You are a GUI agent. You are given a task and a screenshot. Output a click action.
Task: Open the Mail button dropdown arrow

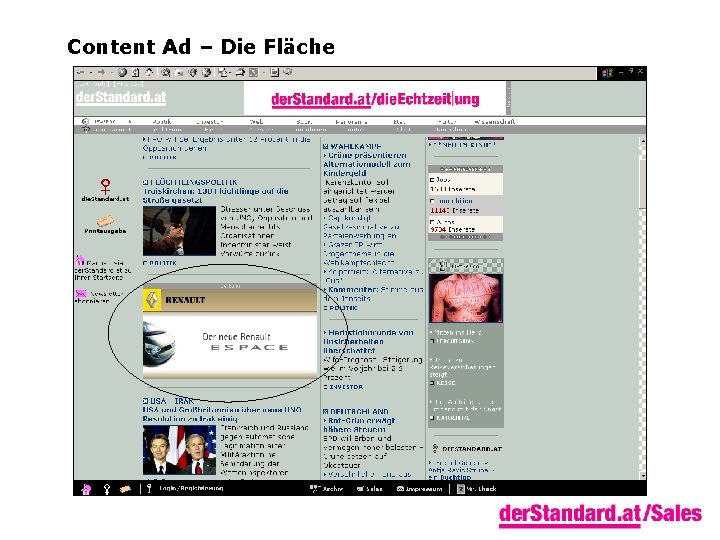(231, 73)
